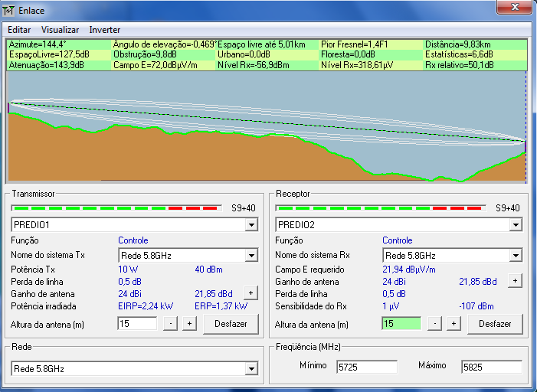Increase receiver antenna height with plus button
Viewport: 537px width, 392px height.
[453, 324]
